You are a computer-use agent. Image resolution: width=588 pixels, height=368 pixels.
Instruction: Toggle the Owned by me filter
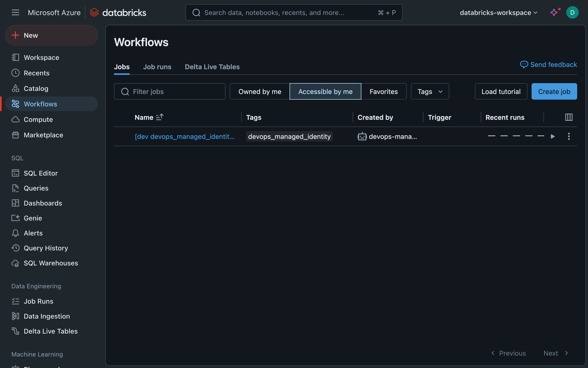point(260,92)
